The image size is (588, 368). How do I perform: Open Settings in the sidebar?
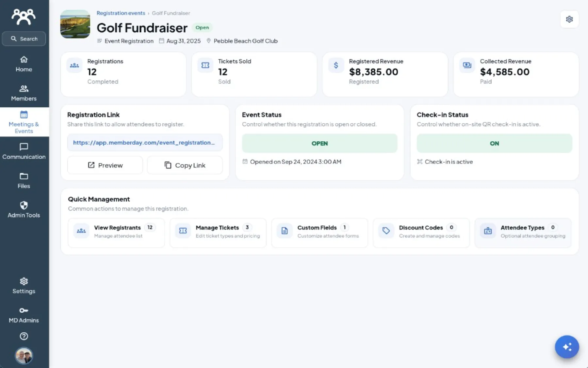[x=24, y=286]
